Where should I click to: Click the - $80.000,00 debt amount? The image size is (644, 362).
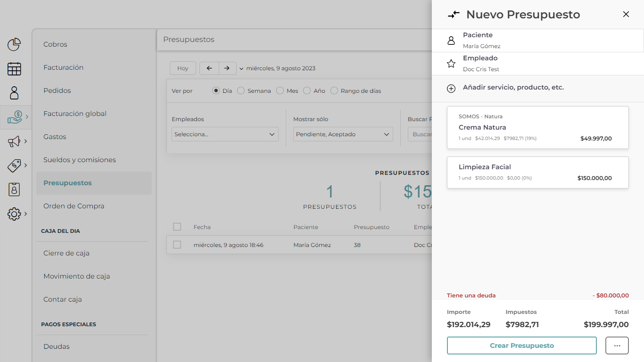click(611, 296)
